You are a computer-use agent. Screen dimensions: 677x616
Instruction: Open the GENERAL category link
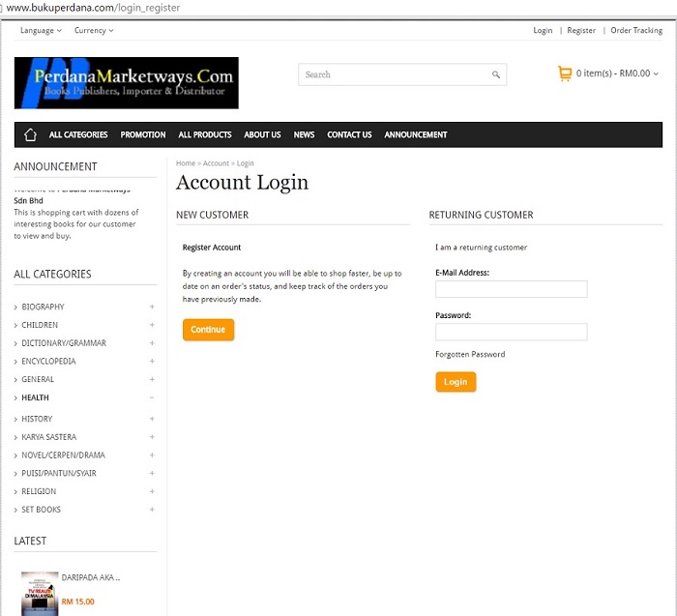(x=38, y=379)
